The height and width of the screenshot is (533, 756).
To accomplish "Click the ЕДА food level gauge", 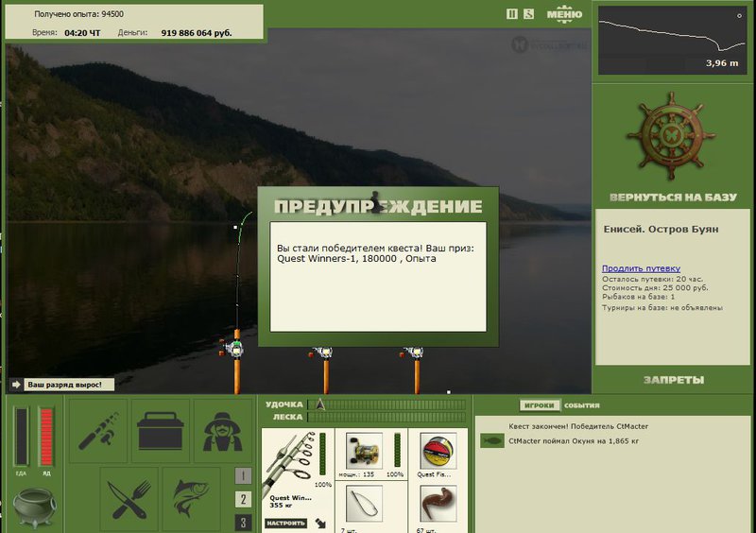I will [x=21, y=437].
